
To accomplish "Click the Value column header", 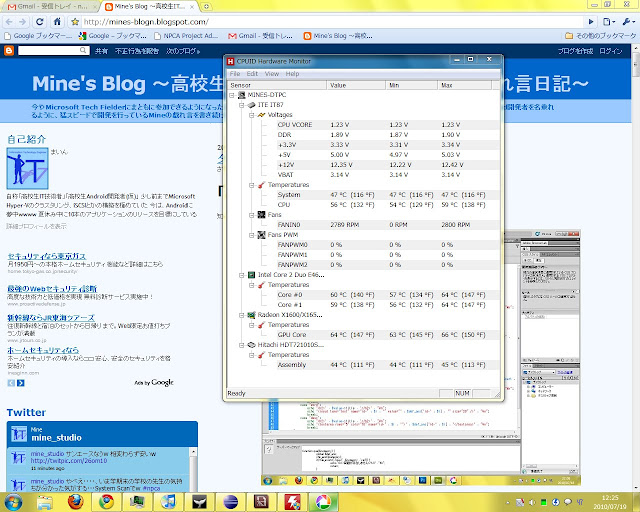I will pyautogui.click(x=356, y=85).
